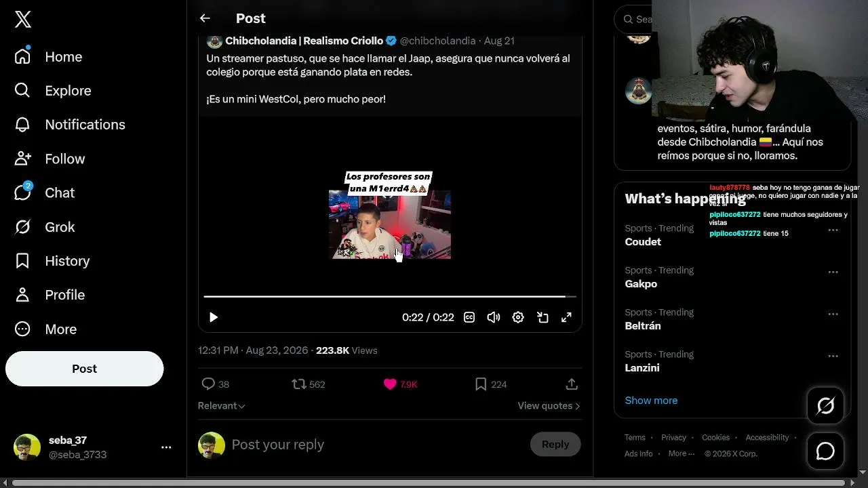Click the video thumbnail frame

point(390,224)
